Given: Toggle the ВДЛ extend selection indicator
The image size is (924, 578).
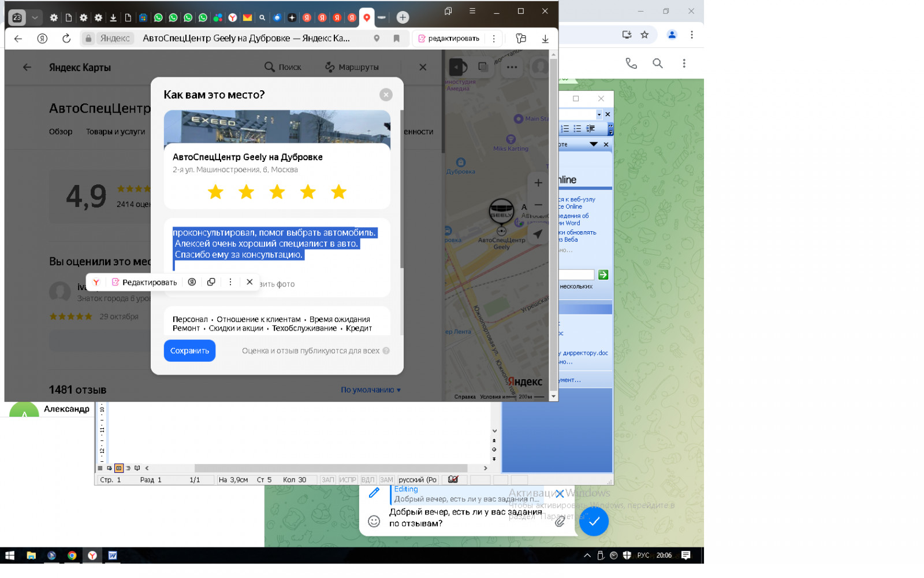Looking at the screenshot, I should pyautogui.click(x=368, y=480).
